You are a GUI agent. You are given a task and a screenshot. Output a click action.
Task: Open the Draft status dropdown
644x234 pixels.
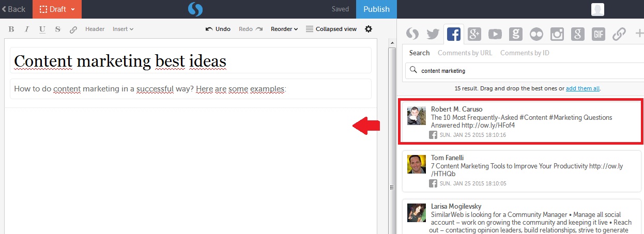(x=57, y=9)
